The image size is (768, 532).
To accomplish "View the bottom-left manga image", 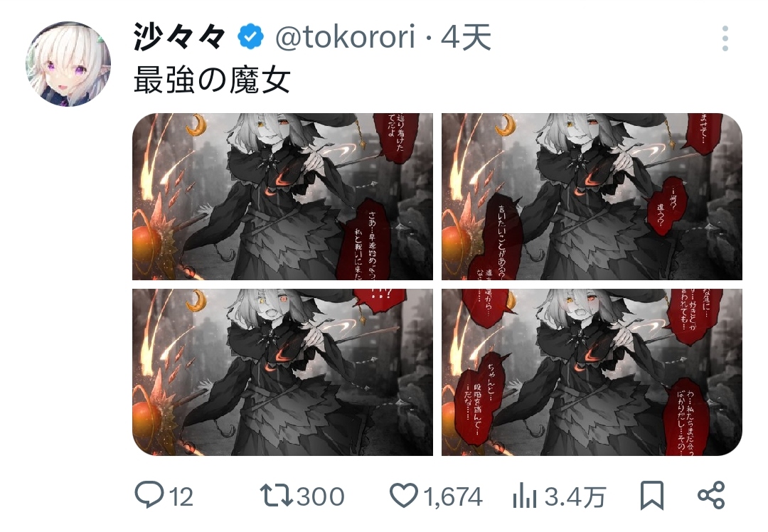I will pos(282,372).
